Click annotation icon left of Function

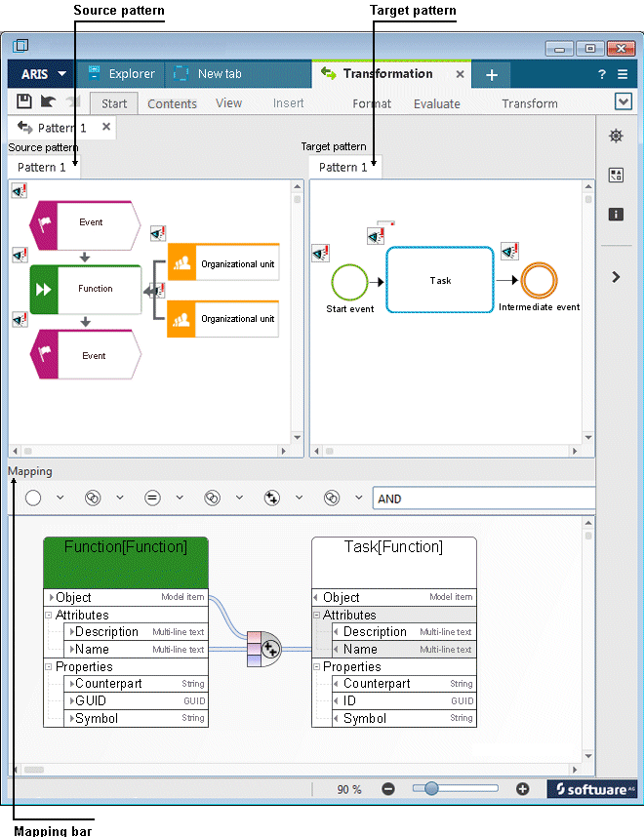point(20,255)
